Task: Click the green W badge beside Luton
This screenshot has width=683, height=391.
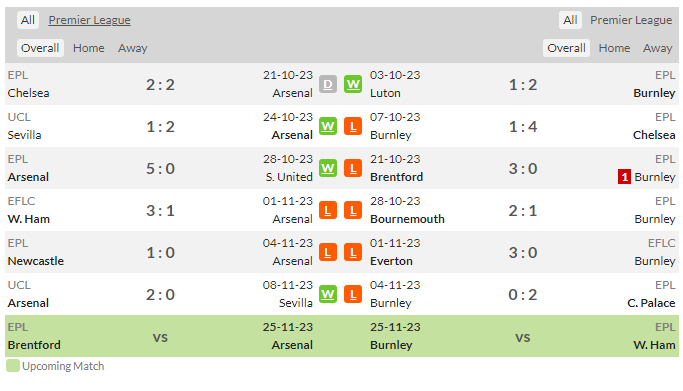Action: tap(353, 84)
